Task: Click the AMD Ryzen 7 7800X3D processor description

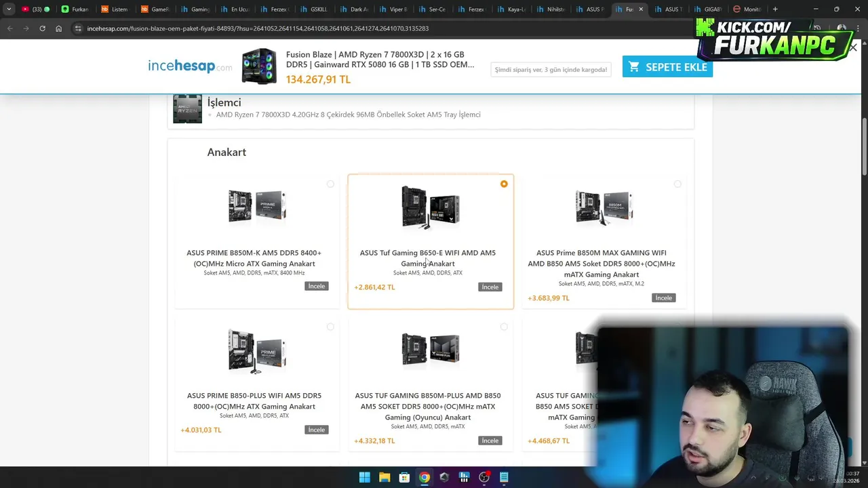Action: 348,115
